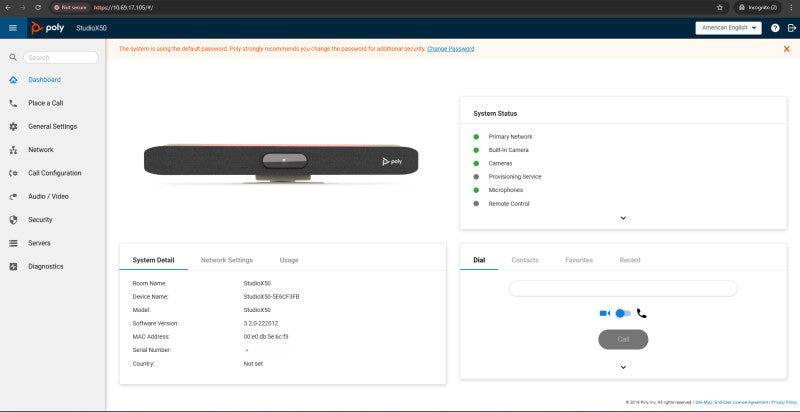Open the help question mark icon
Image resolution: width=800 pixels, height=412 pixels.
coord(775,28)
